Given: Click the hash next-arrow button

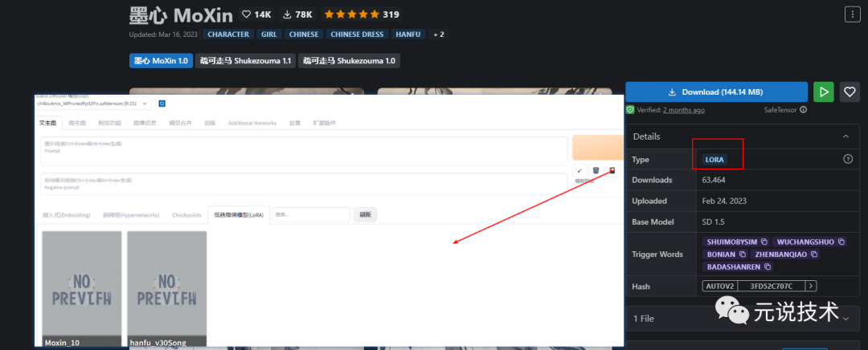Looking at the screenshot, I should 811,287.
